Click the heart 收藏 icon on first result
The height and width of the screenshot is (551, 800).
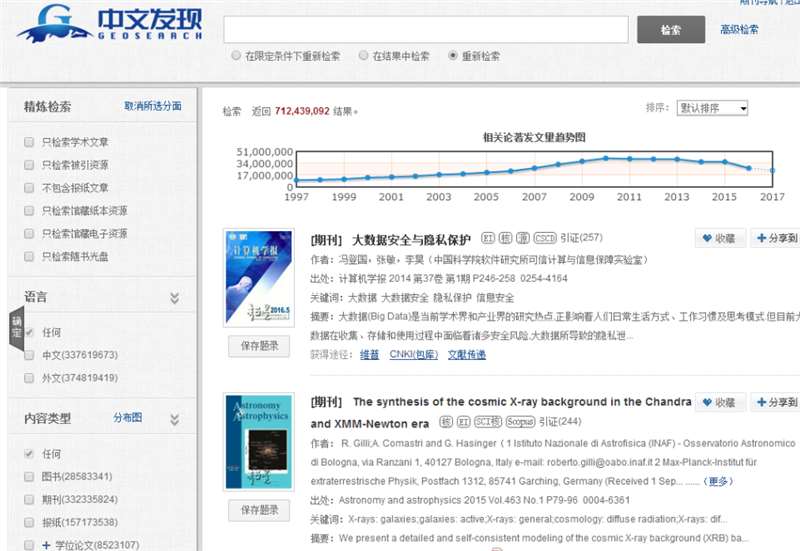point(706,238)
